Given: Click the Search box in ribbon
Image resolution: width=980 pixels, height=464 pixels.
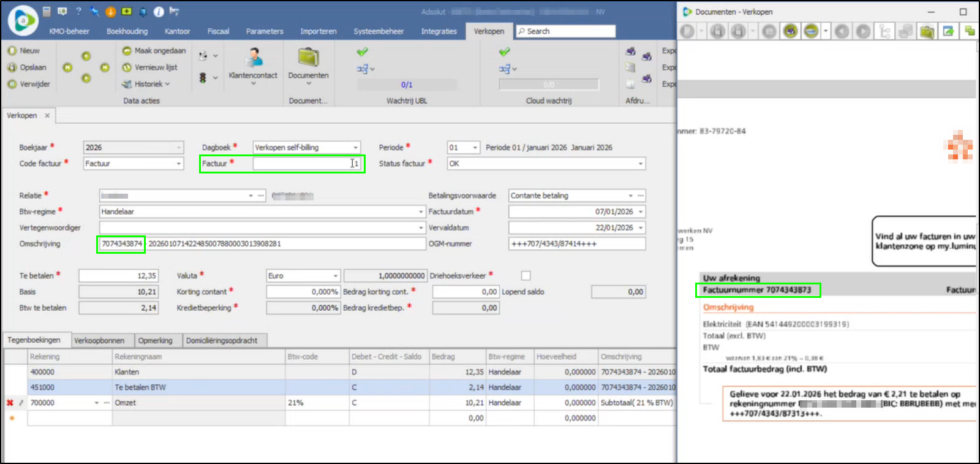Looking at the screenshot, I should [565, 31].
